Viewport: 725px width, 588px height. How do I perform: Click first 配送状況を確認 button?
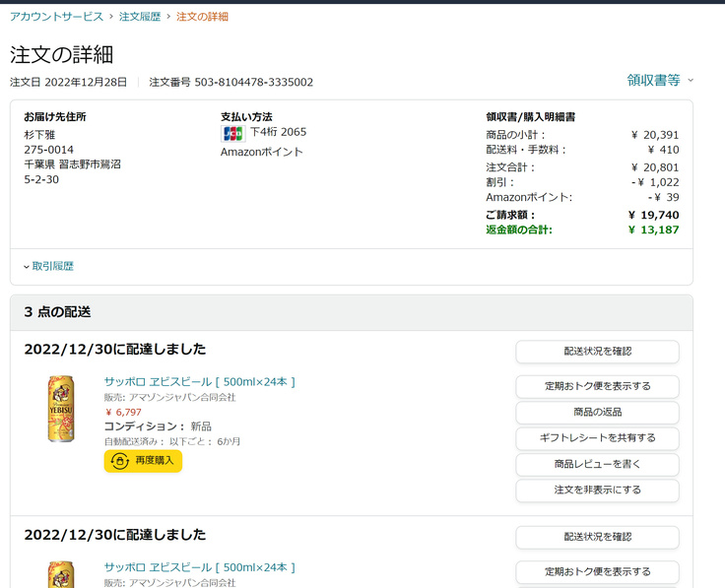[597, 352]
